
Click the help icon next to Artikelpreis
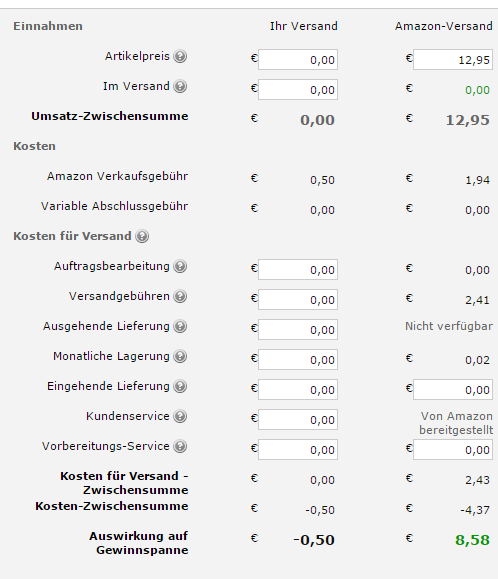(180, 56)
